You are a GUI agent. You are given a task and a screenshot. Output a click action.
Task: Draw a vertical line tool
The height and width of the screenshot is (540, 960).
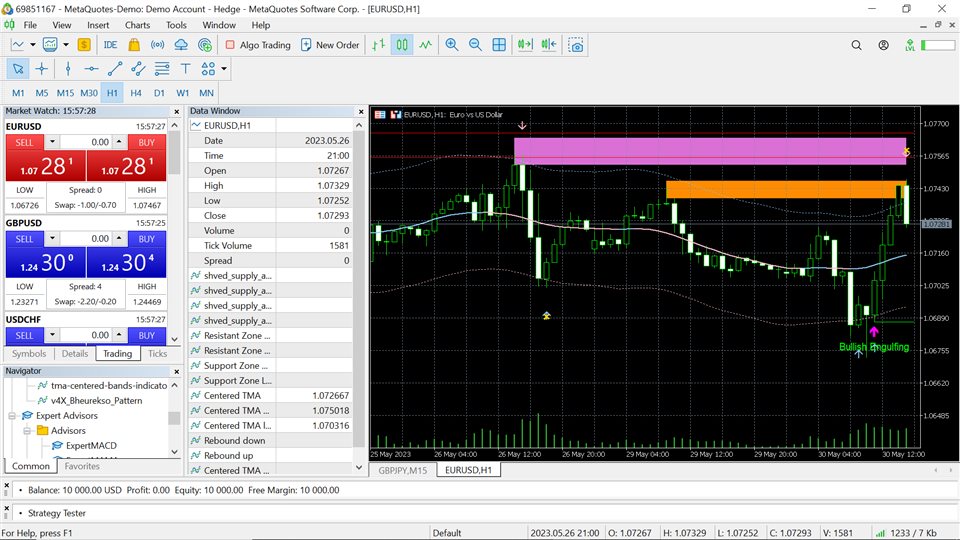[x=68, y=69]
